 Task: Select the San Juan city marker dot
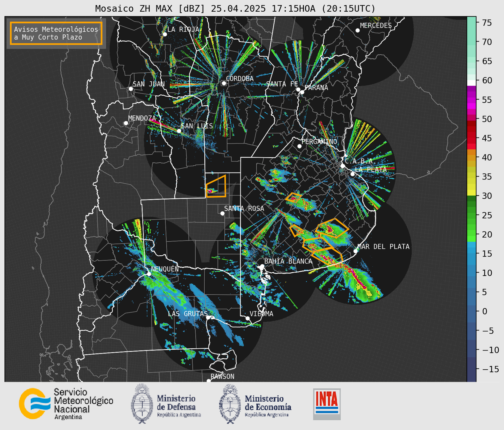(x=131, y=89)
